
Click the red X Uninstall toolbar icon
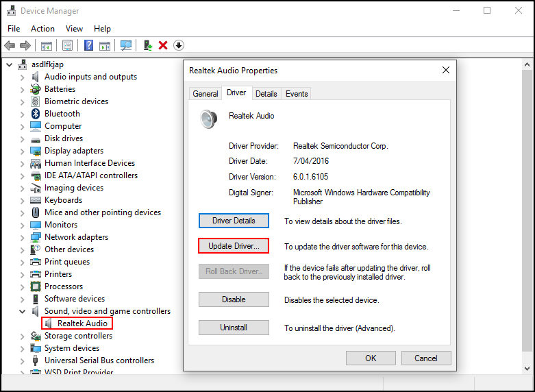point(163,45)
